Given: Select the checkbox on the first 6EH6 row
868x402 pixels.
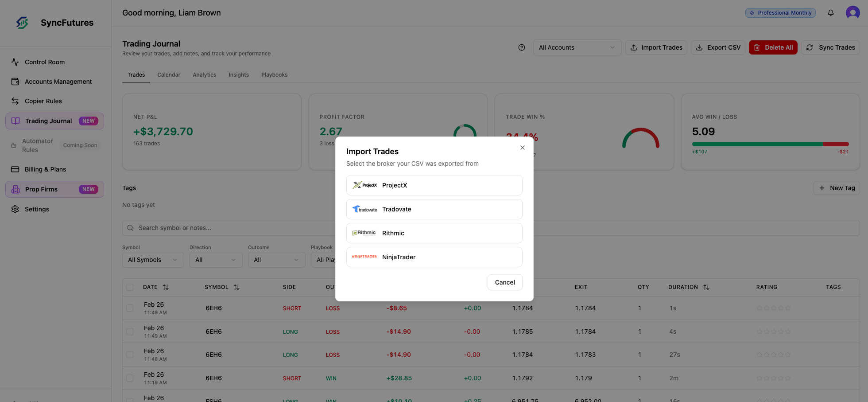Looking at the screenshot, I should 130,308.
